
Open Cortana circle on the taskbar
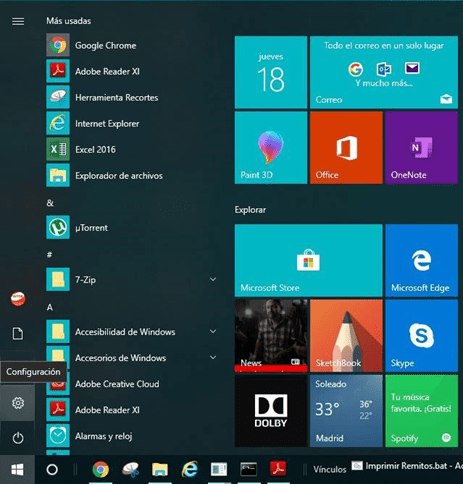point(52,469)
